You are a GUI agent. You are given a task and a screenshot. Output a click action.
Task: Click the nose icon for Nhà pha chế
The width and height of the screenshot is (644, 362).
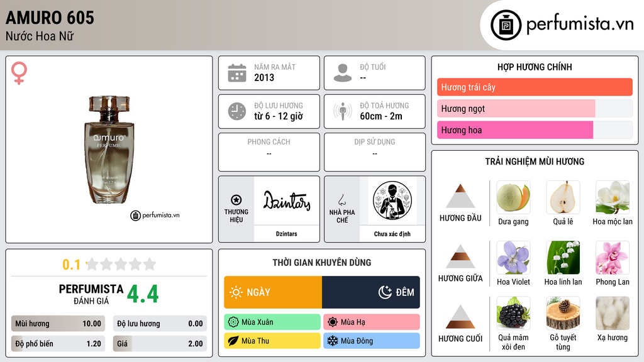click(x=341, y=200)
